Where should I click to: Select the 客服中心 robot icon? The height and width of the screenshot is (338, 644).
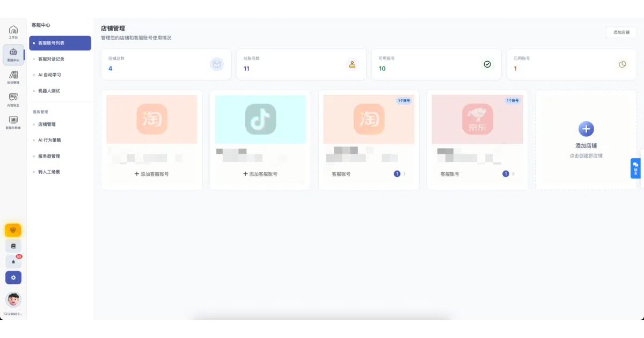[x=13, y=54]
